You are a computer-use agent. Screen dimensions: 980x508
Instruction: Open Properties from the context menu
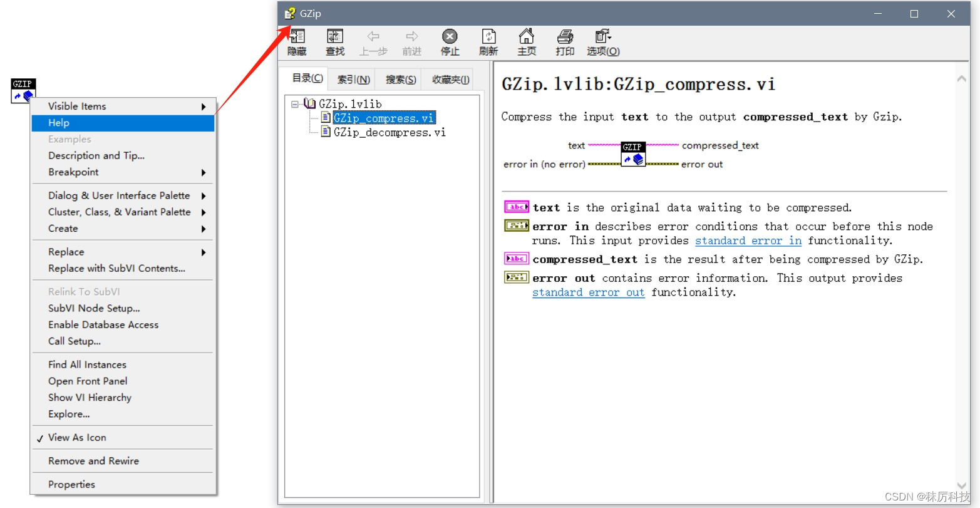tap(71, 484)
